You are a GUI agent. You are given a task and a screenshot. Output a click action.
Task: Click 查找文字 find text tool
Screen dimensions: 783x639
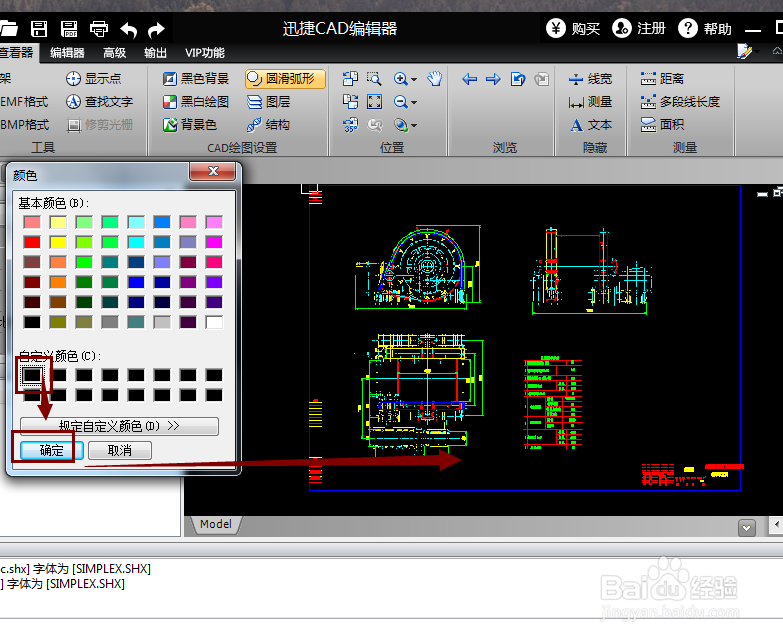pyautogui.click(x=99, y=102)
